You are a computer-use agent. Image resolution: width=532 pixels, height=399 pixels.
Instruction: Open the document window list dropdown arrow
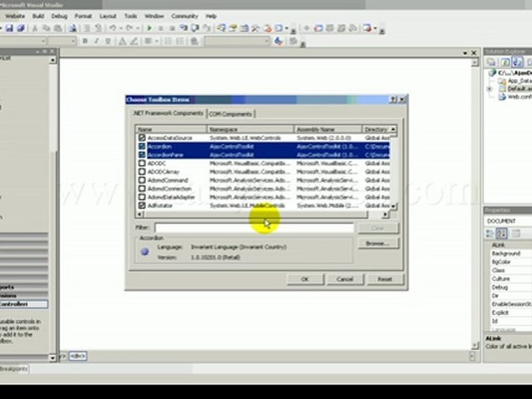click(465, 53)
